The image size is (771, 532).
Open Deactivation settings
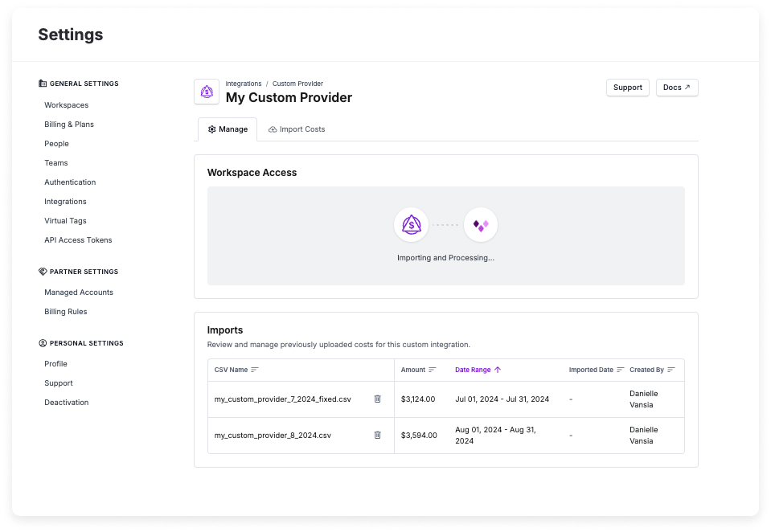click(67, 402)
